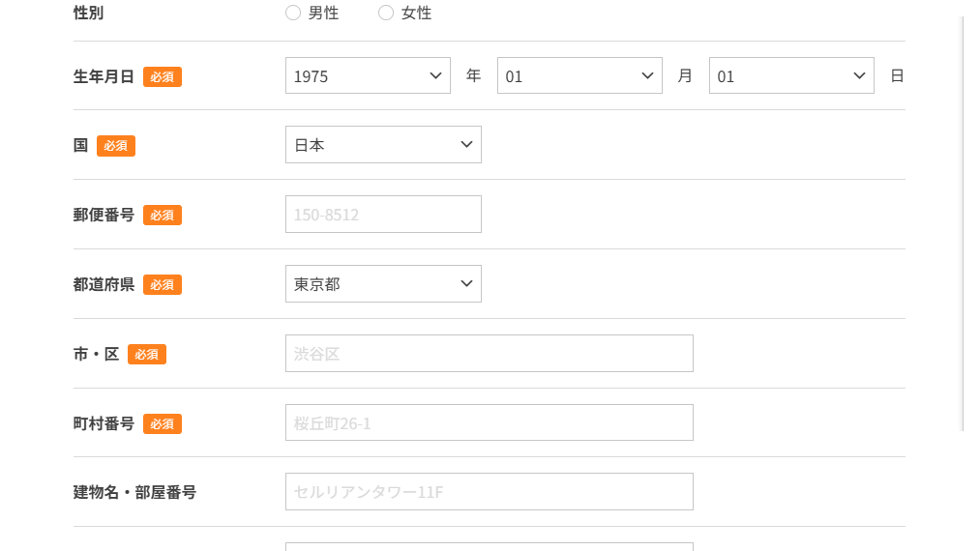
Task: Click the vertical page scrollbar on right
Action: click(x=964, y=223)
